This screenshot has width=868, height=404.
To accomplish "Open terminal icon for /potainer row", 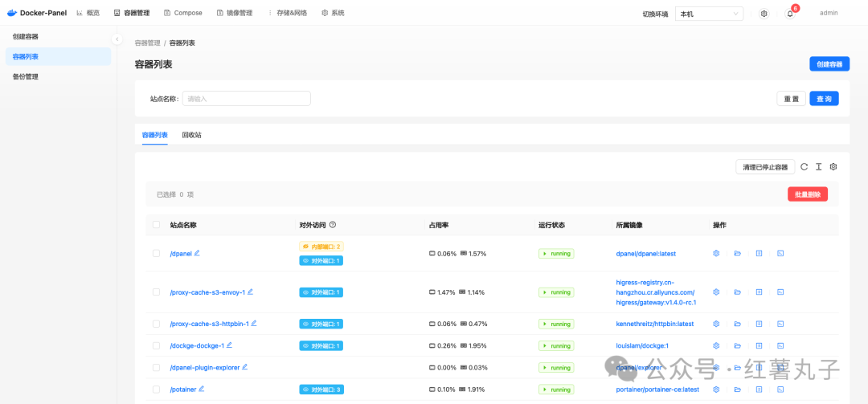I will coord(780,390).
